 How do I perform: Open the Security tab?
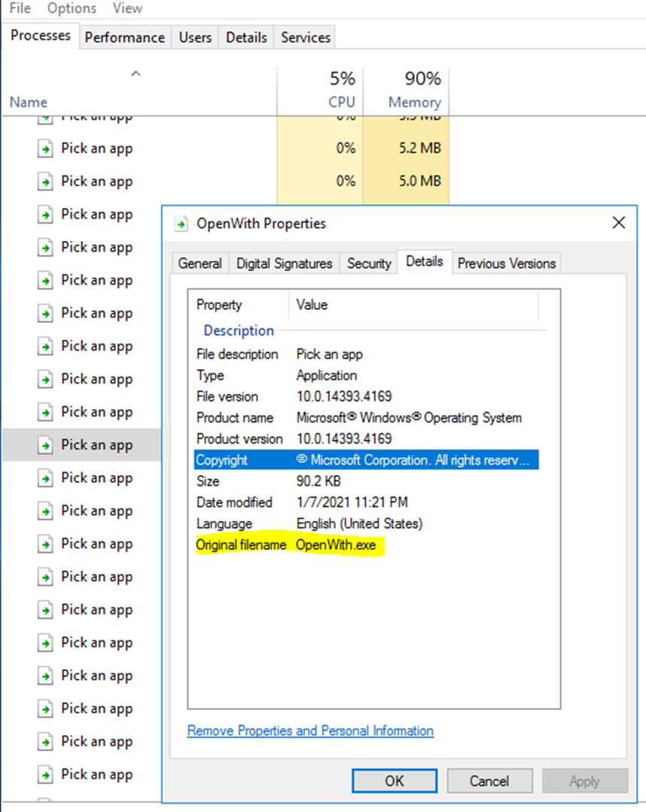(x=369, y=263)
